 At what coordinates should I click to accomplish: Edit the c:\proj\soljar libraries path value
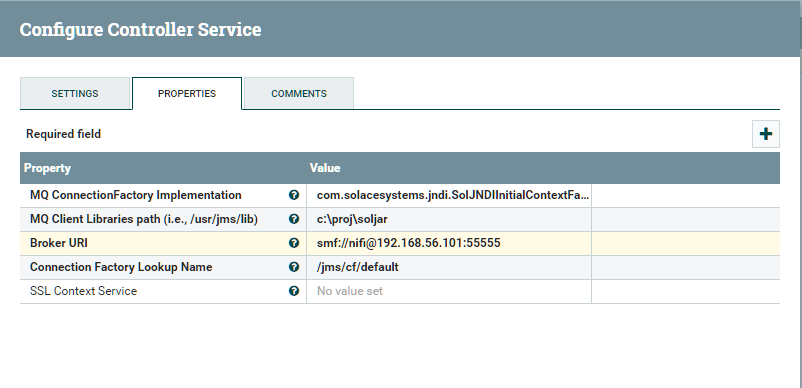pos(449,219)
